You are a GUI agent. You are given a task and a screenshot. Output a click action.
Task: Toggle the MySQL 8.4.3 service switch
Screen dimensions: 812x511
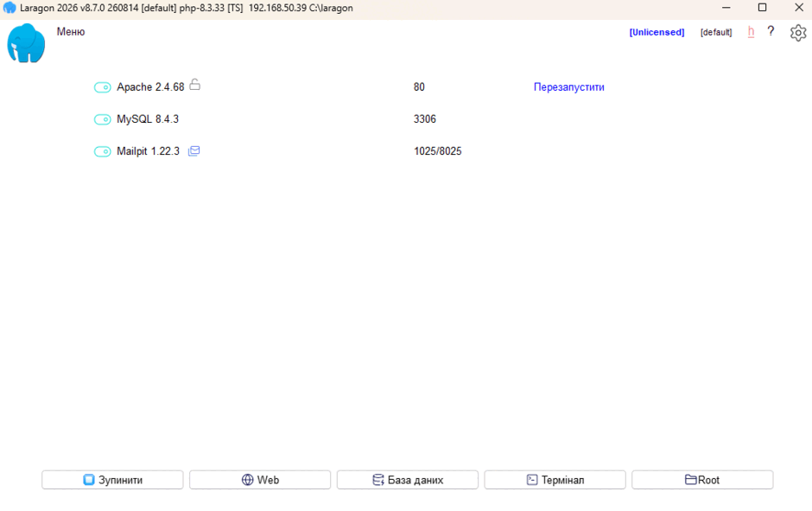(103, 119)
